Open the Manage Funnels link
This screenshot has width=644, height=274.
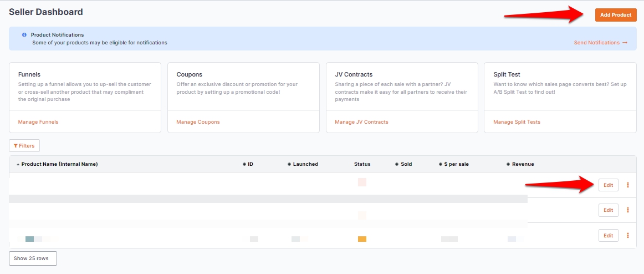[38, 122]
